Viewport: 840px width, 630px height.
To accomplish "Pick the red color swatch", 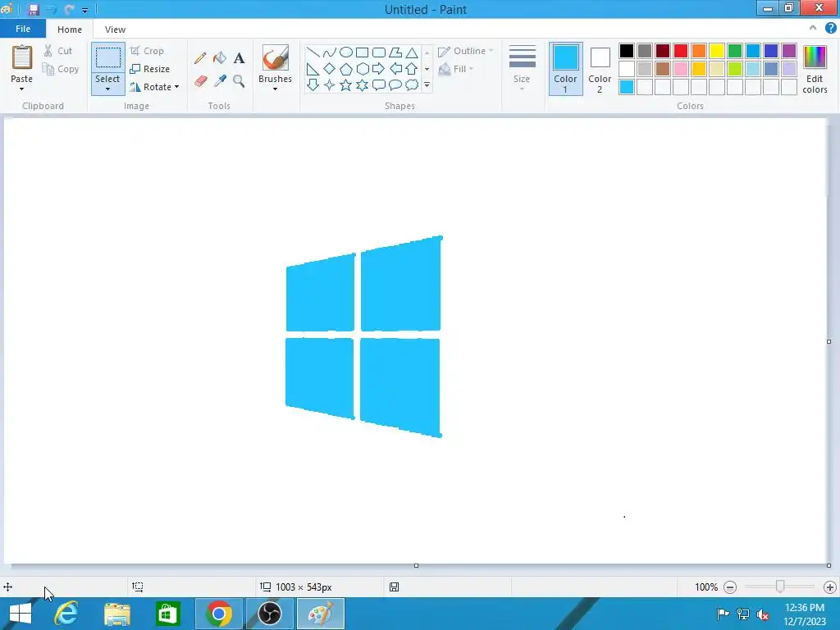I will pos(680,51).
